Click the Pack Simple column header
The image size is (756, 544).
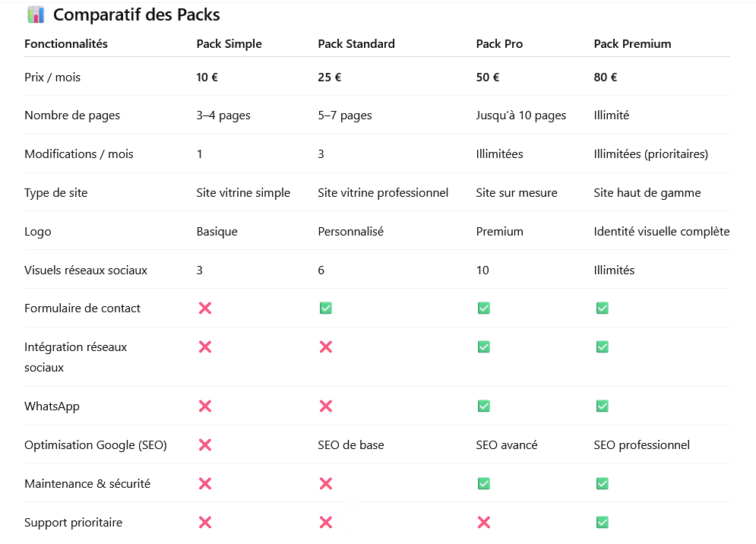click(x=229, y=44)
